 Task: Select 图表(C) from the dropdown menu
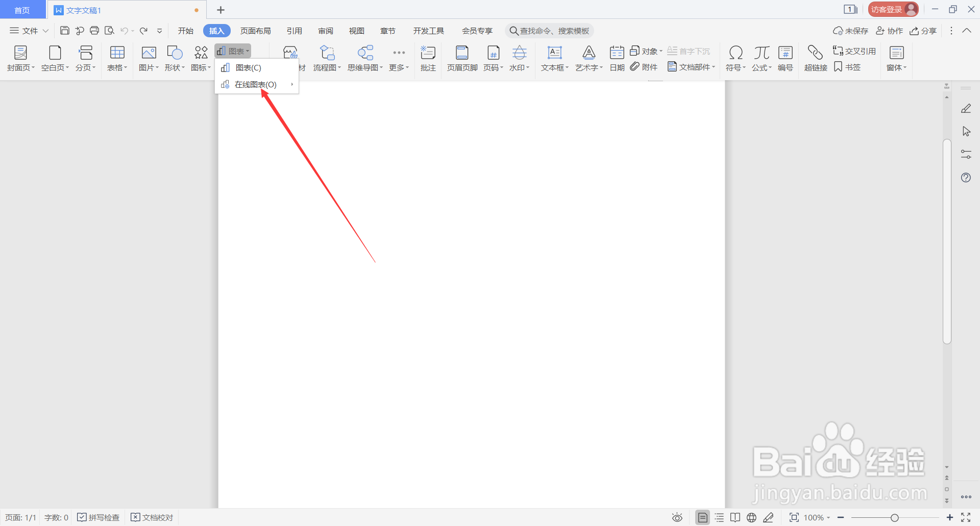click(x=257, y=67)
